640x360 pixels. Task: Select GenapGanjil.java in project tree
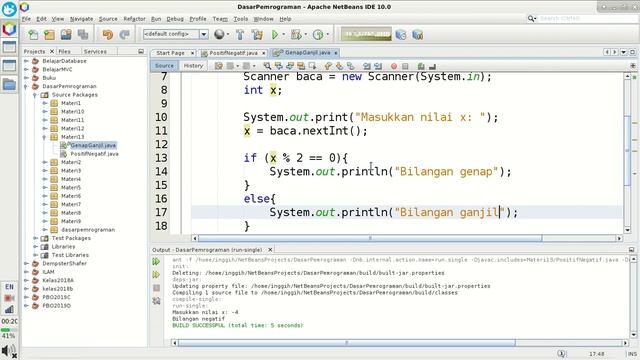tap(93, 145)
